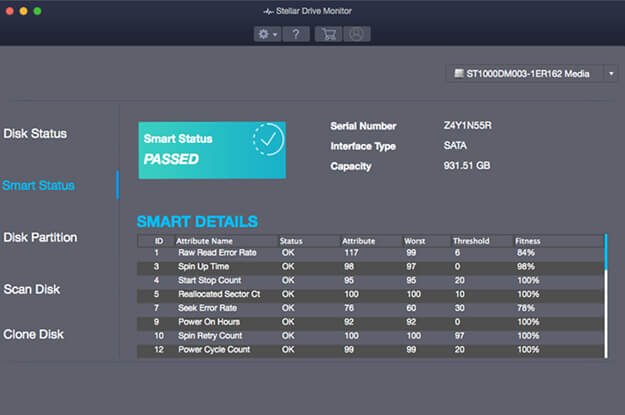Select the Reallocated Sector Ct row
This screenshot has width=625, height=415.
point(371,294)
